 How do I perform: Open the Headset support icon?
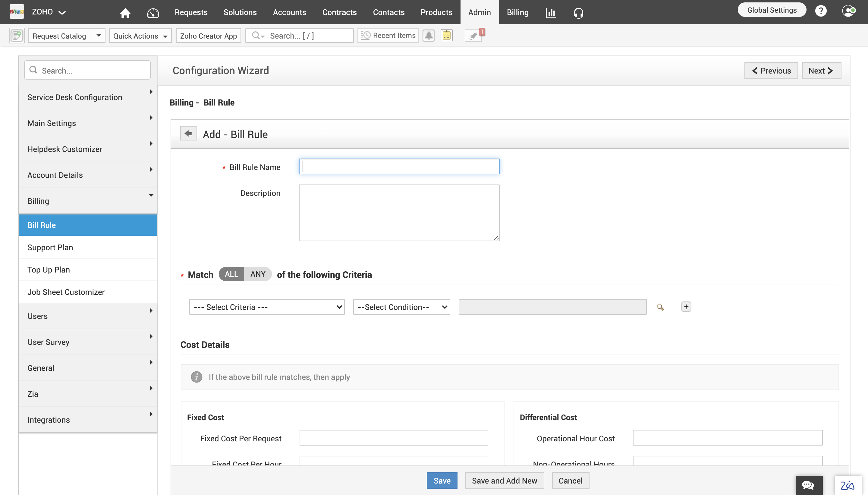(578, 12)
